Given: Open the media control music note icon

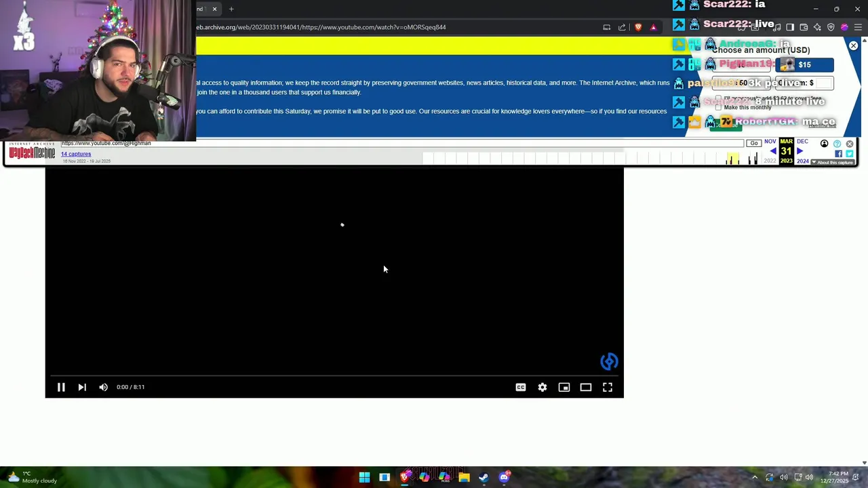Looking at the screenshot, I should (777, 27).
